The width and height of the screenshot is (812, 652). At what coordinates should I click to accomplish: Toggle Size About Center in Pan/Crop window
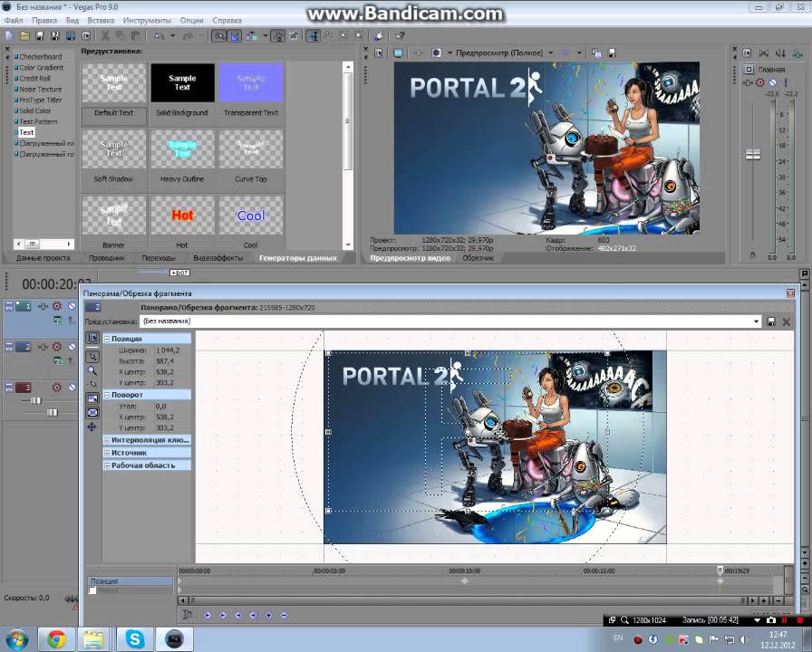[92, 412]
